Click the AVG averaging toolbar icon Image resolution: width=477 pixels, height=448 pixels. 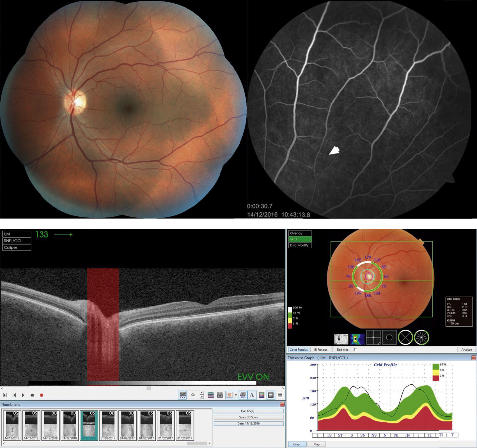coord(243,395)
